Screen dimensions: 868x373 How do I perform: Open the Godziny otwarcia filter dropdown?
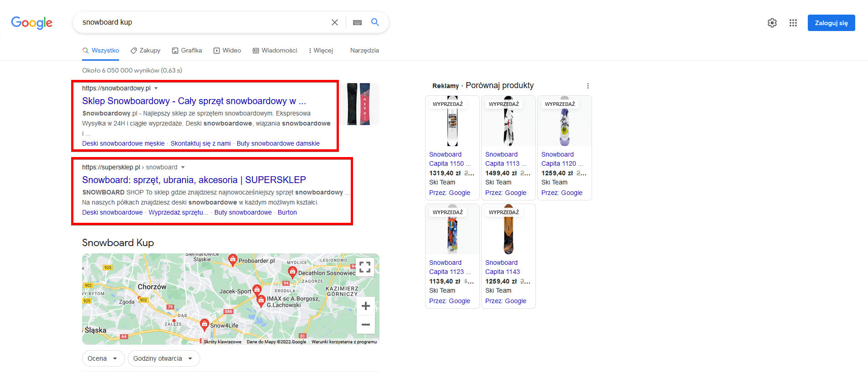click(164, 358)
